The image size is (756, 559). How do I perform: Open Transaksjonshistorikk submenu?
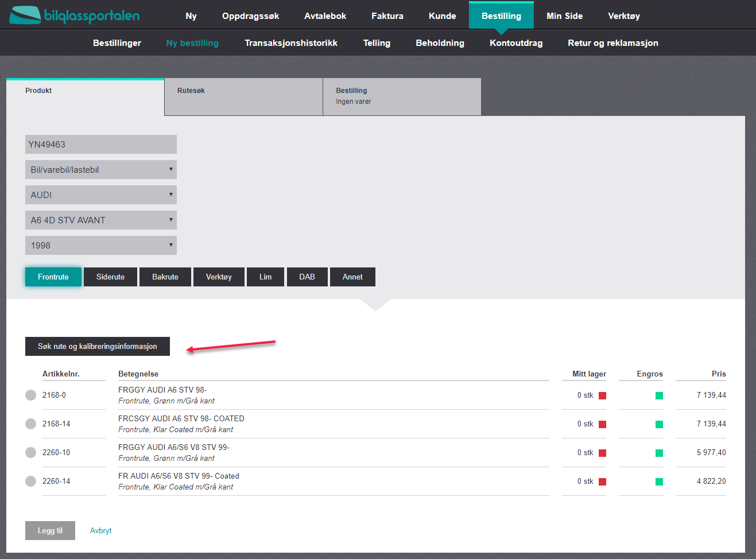(291, 43)
